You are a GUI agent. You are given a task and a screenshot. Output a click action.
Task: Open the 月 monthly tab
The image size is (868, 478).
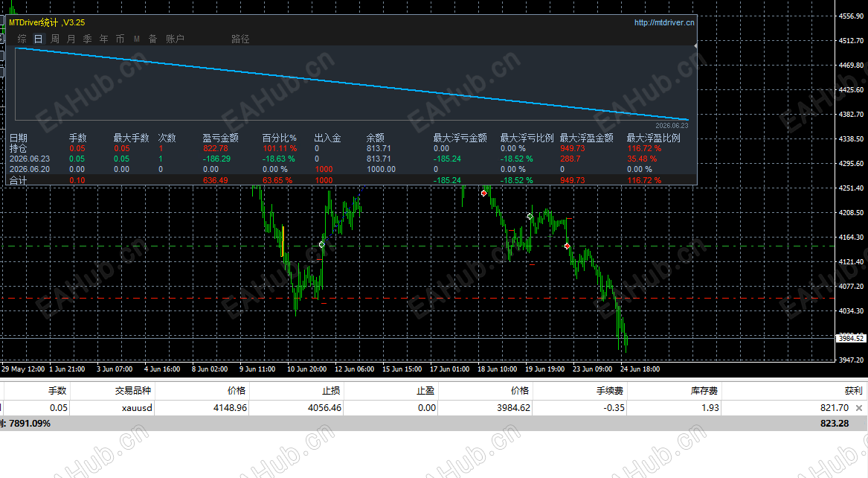71,39
